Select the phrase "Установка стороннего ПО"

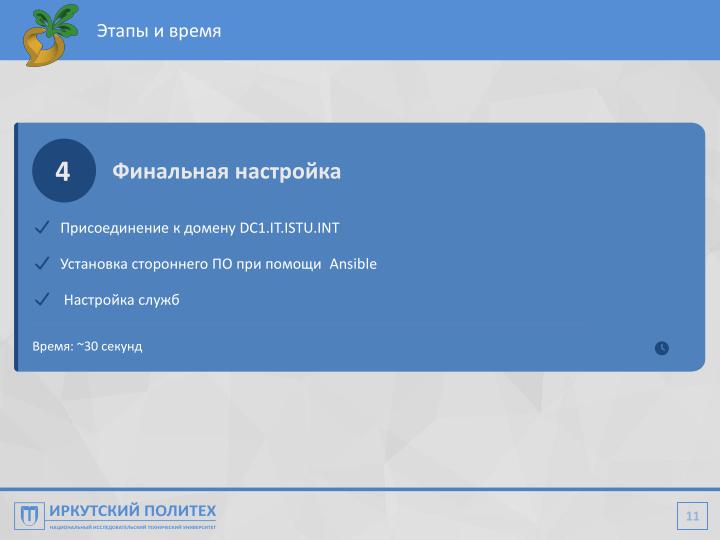tap(141, 264)
